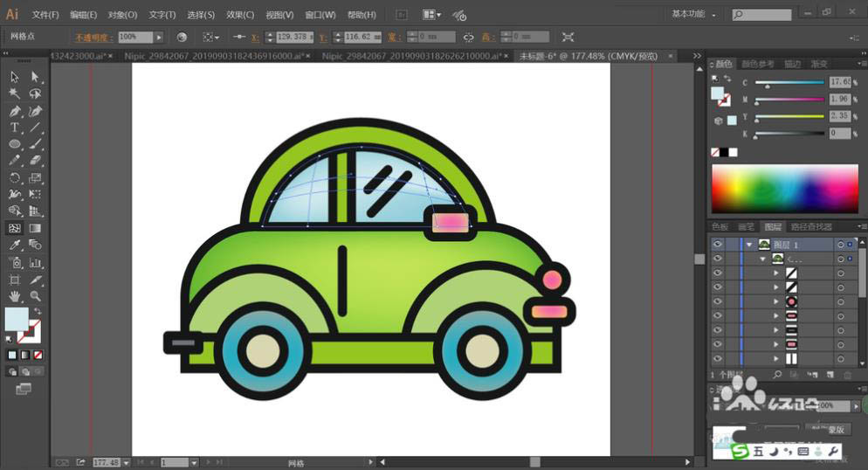Image resolution: width=868 pixels, height=470 pixels.
Task: Toggle visibility of the bottom white-bars sublayer
Action: (717, 358)
